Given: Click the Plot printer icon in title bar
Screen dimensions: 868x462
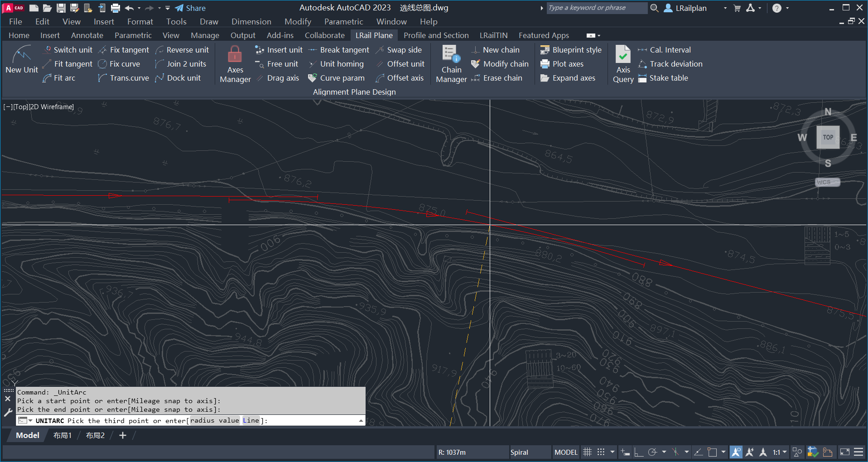Looking at the screenshot, I should pyautogui.click(x=116, y=8).
